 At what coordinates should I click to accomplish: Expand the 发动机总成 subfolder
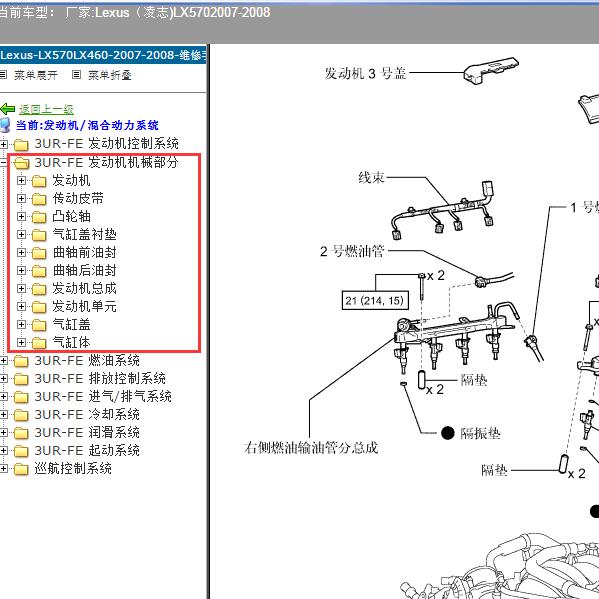coord(21,288)
